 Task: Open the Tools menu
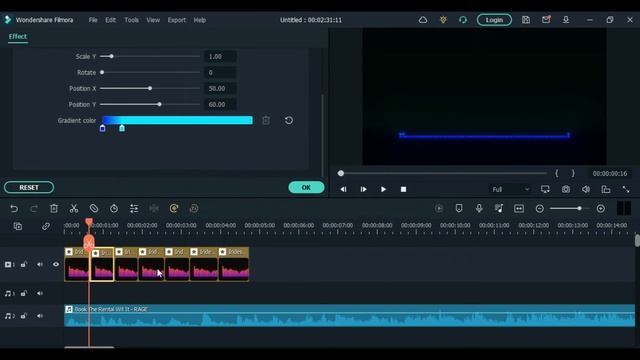tap(131, 20)
